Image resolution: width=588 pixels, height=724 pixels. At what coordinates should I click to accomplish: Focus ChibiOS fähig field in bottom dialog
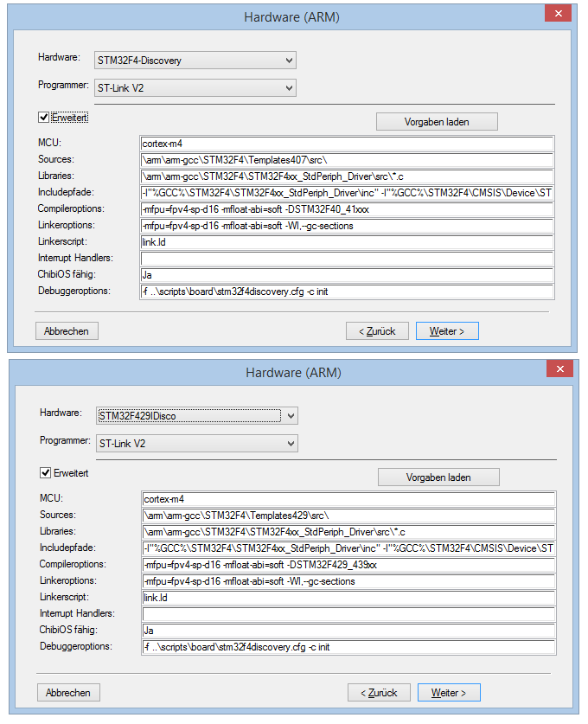pos(349,631)
